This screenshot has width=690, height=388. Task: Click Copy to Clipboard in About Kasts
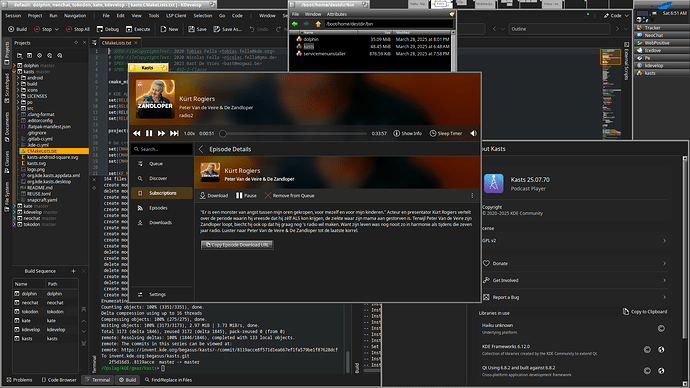click(645, 312)
